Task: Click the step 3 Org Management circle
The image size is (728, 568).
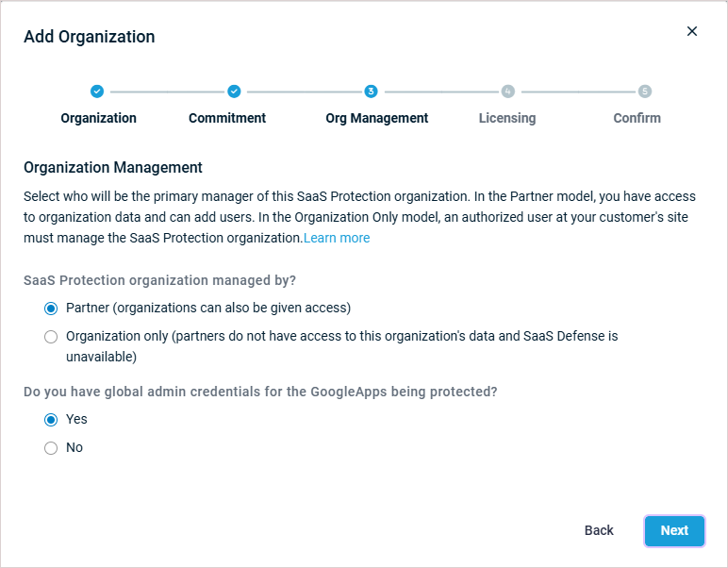Action: pos(371,92)
